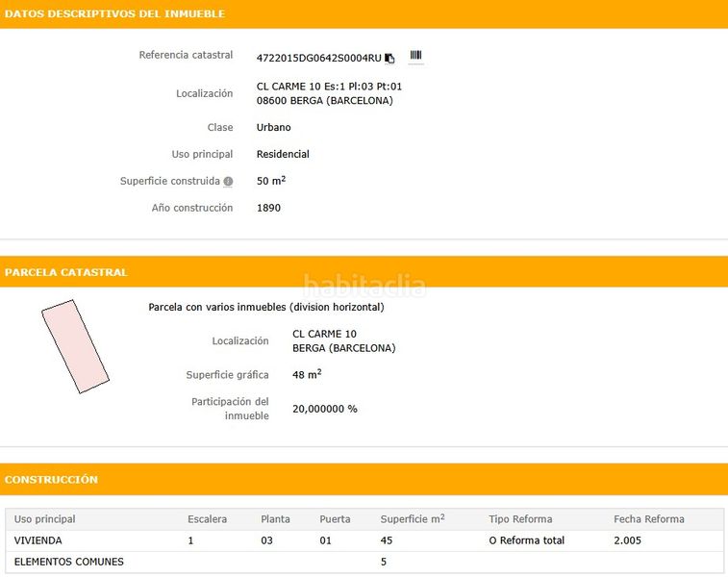Click the construction year value 1890
This screenshot has width=728, height=577.
268,208
